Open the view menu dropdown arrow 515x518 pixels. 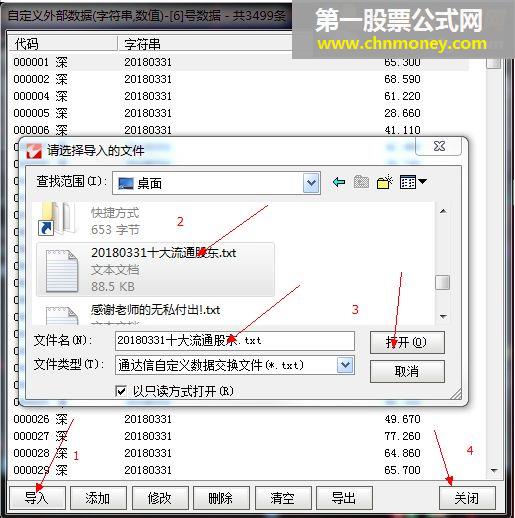[x=422, y=181]
